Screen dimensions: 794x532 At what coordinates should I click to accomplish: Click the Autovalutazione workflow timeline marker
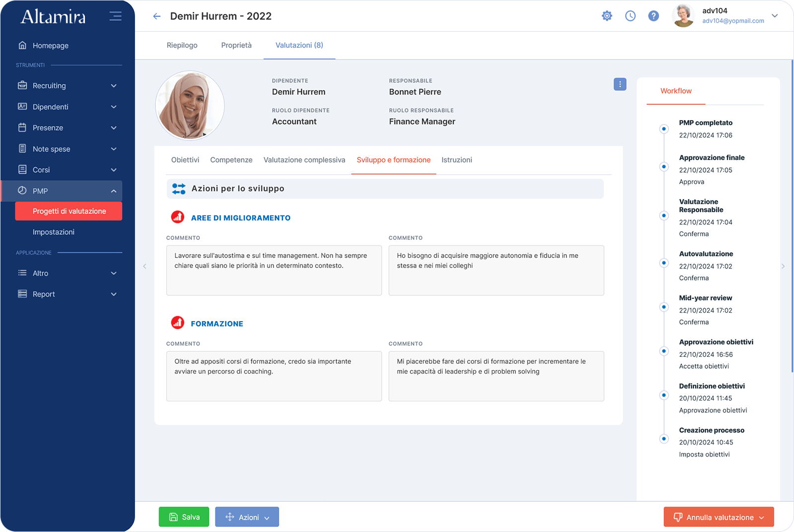(x=664, y=263)
